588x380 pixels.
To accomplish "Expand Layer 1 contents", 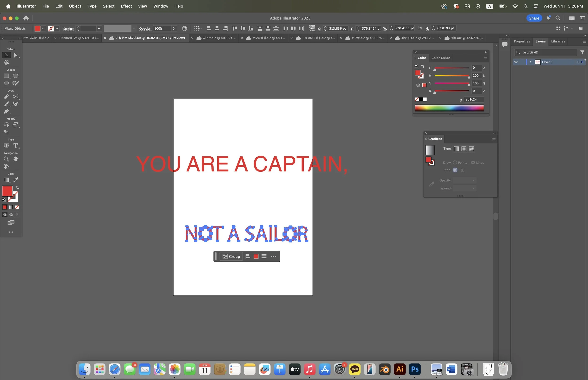I will (x=530, y=62).
